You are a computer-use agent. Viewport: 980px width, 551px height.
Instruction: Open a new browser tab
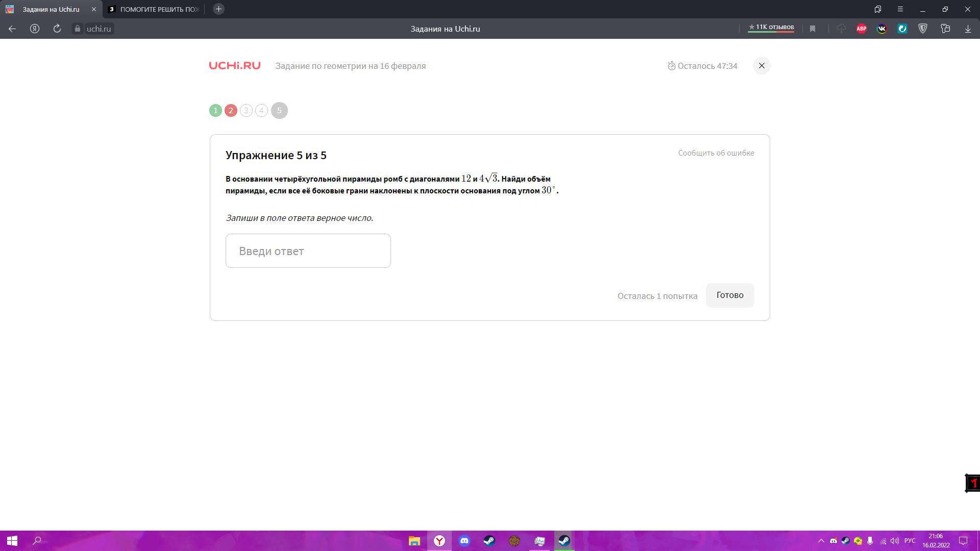click(218, 9)
